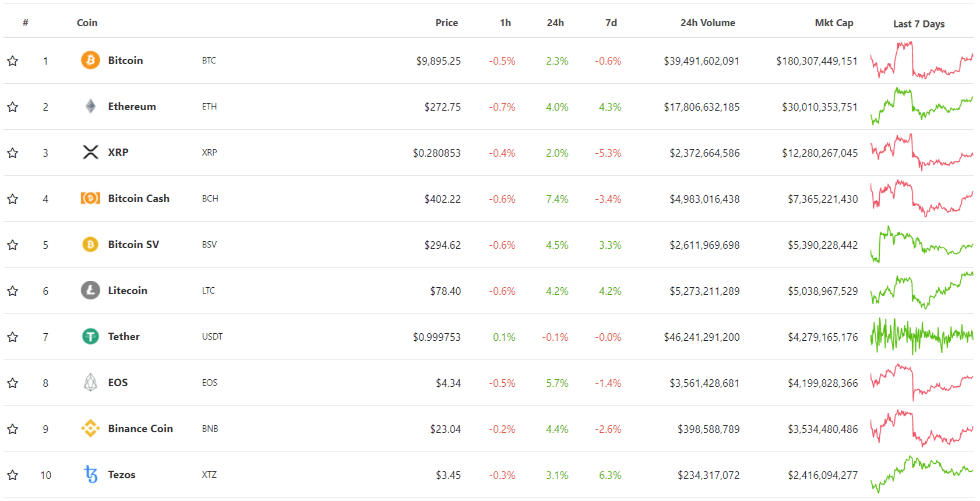The width and height of the screenshot is (980, 501).
Task: Open the Tezos name link
Action: tap(121, 474)
